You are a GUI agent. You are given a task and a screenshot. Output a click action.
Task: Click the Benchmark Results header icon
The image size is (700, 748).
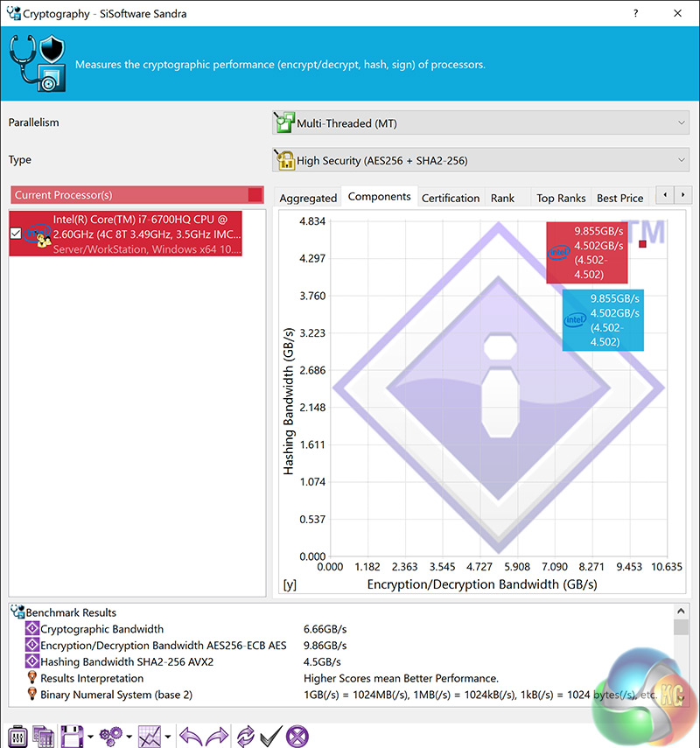[x=17, y=612]
